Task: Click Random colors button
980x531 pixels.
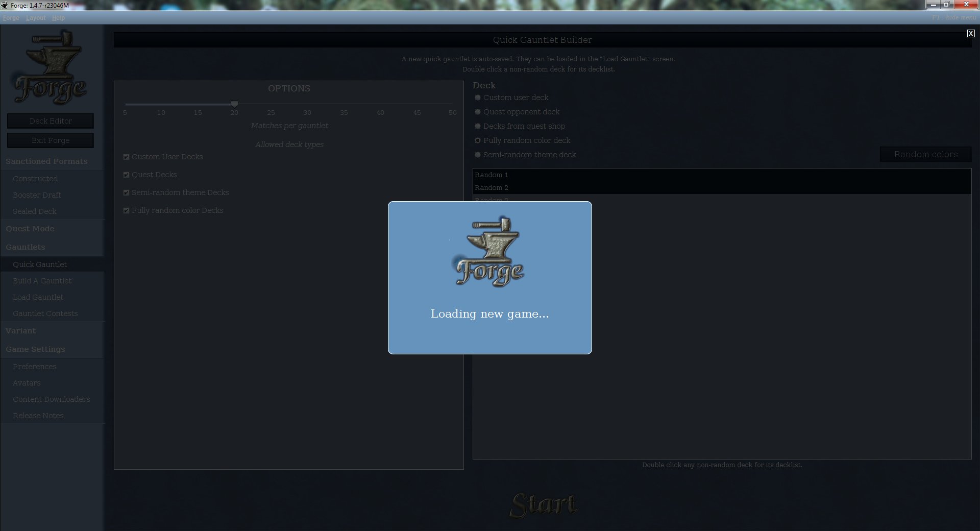Action: tap(925, 154)
